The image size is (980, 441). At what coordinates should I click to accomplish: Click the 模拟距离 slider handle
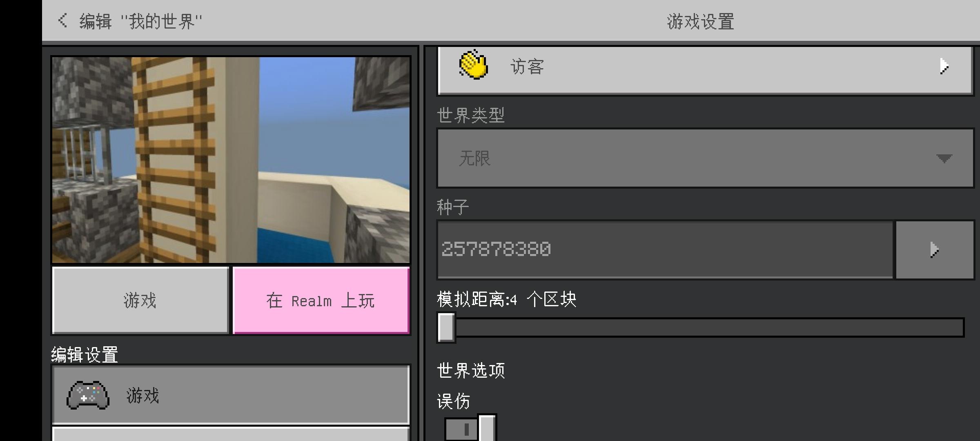446,327
